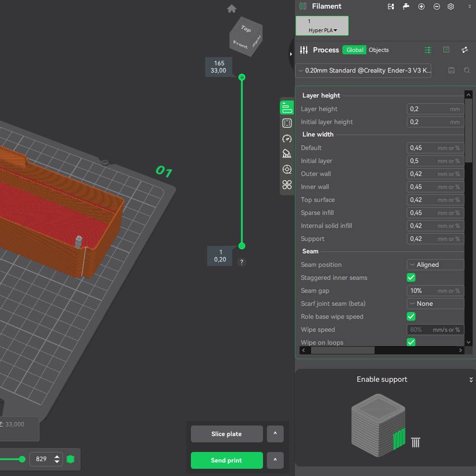
Task: Click the green layers icon beside 829
Action: coord(70,459)
